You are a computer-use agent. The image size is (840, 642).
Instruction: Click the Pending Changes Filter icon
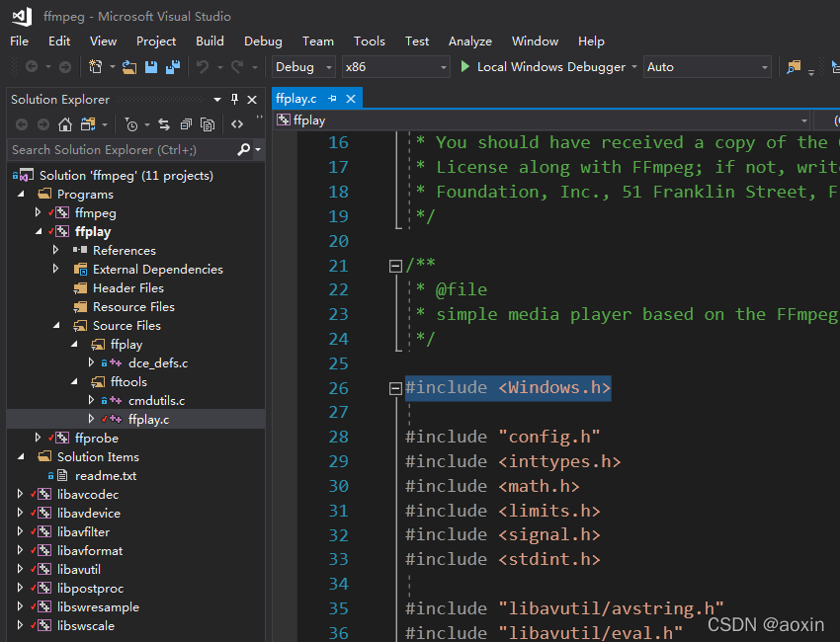(x=131, y=124)
